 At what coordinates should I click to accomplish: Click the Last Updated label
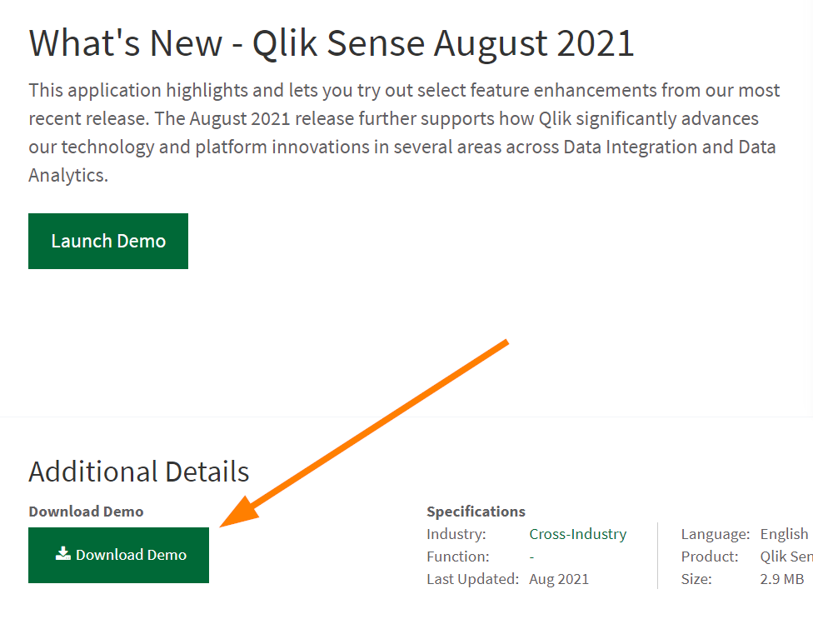(x=472, y=578)
